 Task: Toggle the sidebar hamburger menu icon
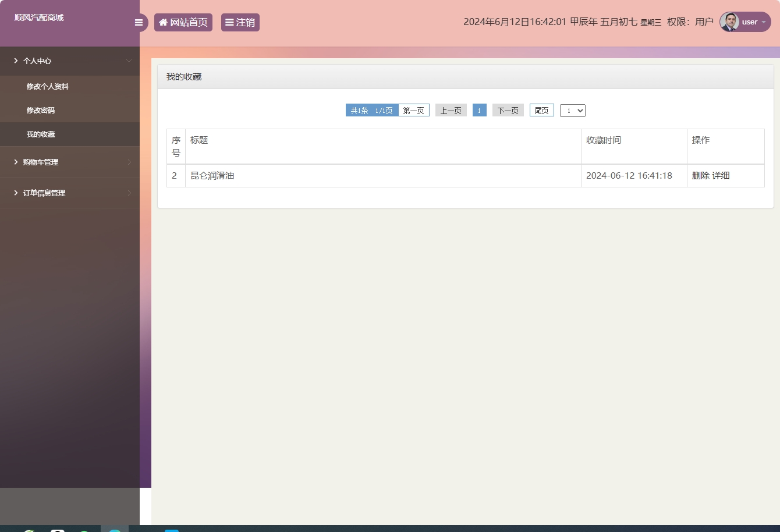point(139,23)
